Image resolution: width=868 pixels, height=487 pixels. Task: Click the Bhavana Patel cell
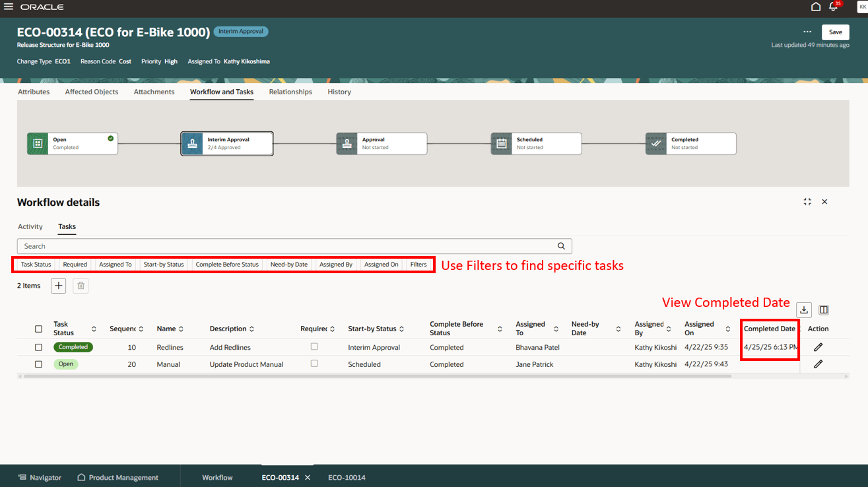coord(537,347)
